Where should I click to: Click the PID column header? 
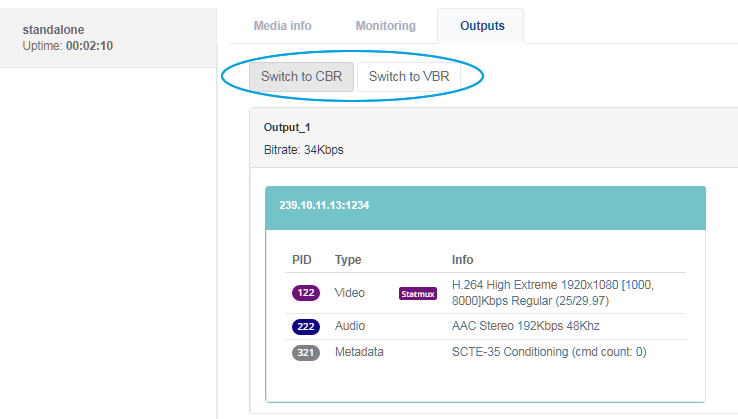pos(302,260)
